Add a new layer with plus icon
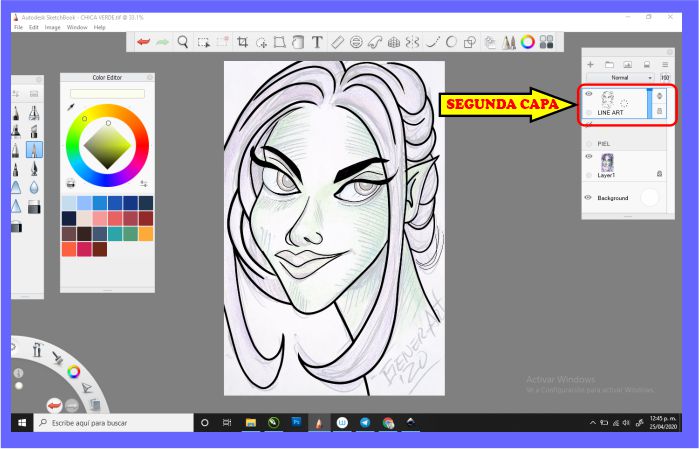The height and width of the screenshot is (449, 699). point(590,65)
